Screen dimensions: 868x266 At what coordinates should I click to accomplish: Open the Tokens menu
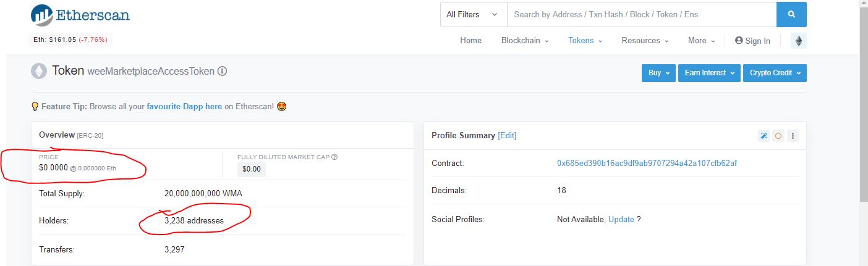click(584, 41)
